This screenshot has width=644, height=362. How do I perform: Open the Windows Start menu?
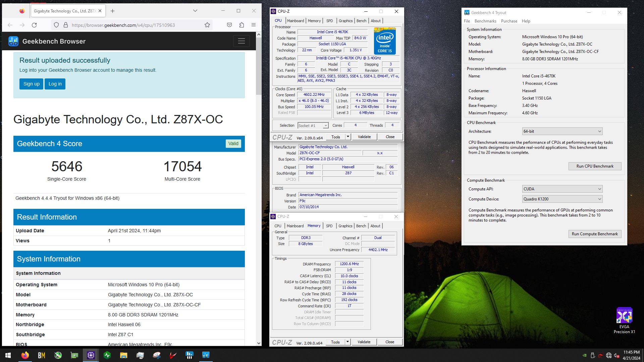point(8,355)
